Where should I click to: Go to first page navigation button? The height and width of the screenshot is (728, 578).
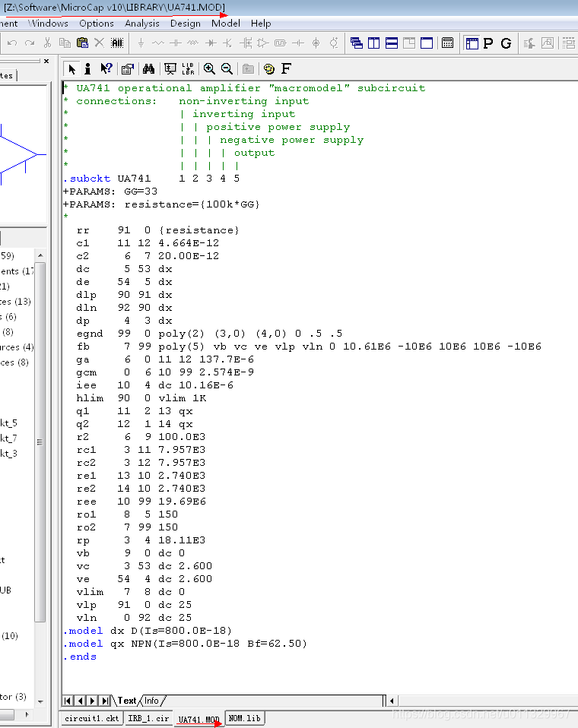68,701
